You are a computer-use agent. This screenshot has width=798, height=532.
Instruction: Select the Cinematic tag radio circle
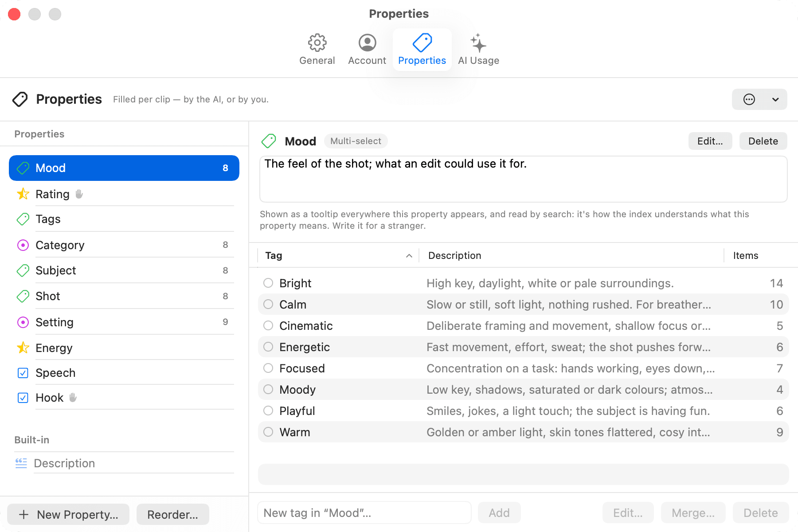click(268, 325)
